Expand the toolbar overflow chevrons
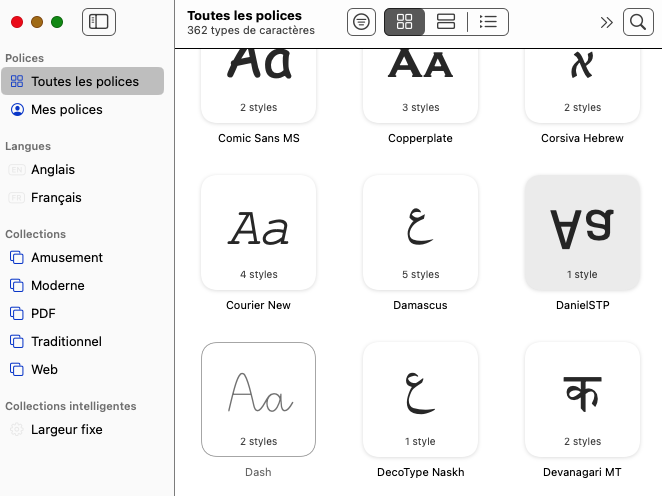The height and width of the screenshot is (496, 662). 606,22
